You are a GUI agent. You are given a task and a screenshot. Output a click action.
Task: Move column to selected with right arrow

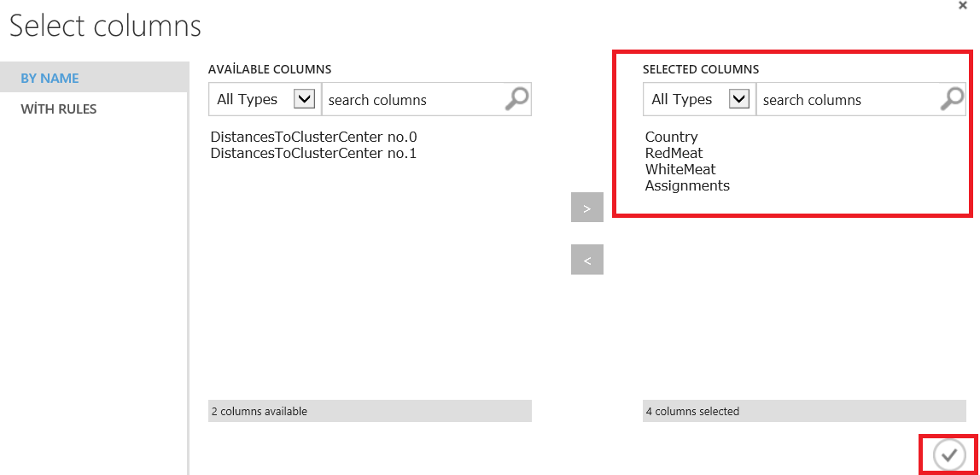click(586, 208)
